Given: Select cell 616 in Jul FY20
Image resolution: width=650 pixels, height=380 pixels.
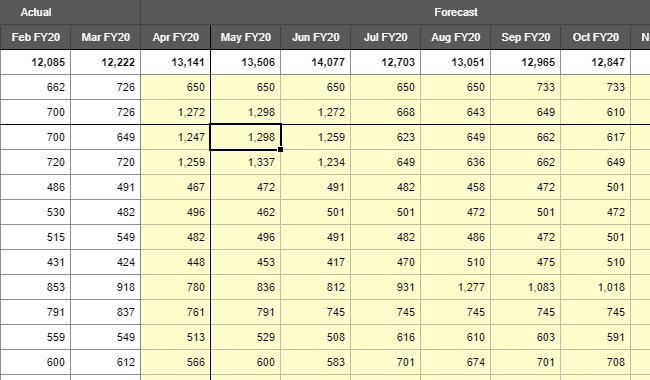Looking at the screenshot, I should [386, 337].
